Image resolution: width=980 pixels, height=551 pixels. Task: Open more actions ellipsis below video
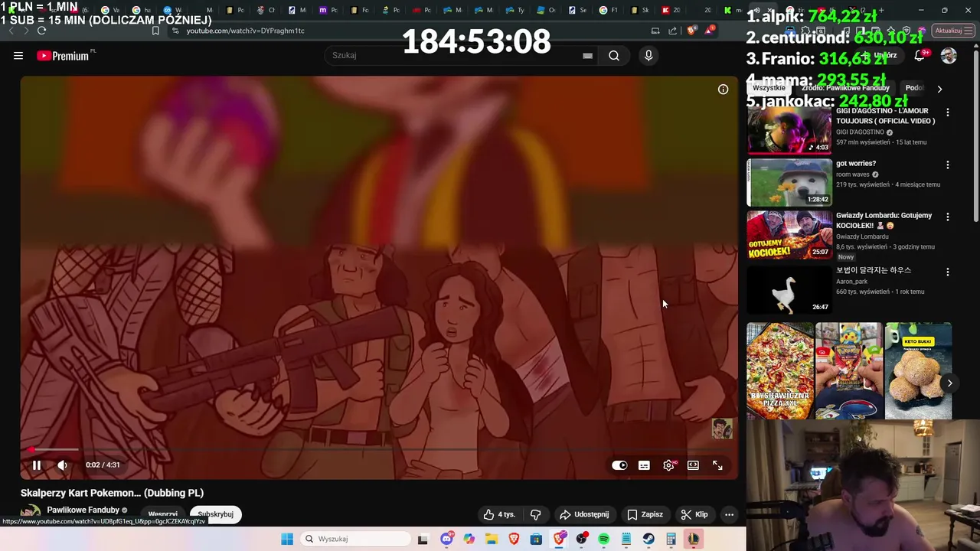pyautogui.click(x=729, y=514)
